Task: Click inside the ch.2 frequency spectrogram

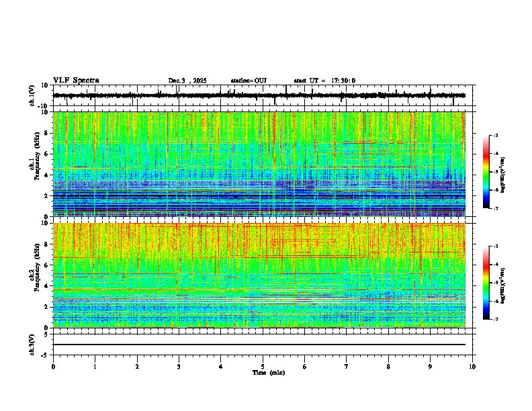Action: pos(259,275)
